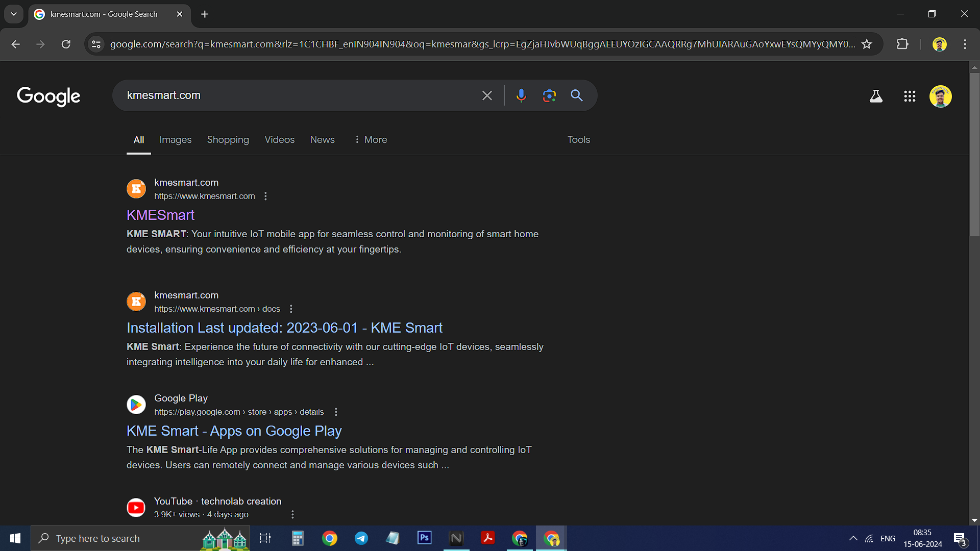Open Photoshop from taskbar

(x=424, y=538)
